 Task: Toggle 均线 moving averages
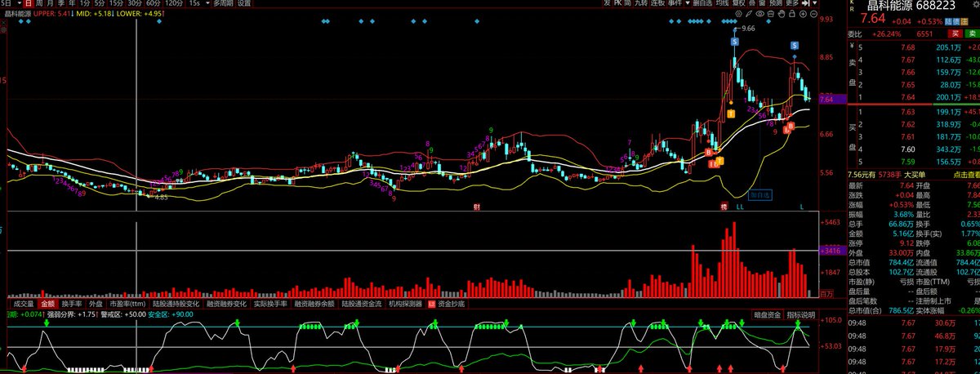click(722, 4)
